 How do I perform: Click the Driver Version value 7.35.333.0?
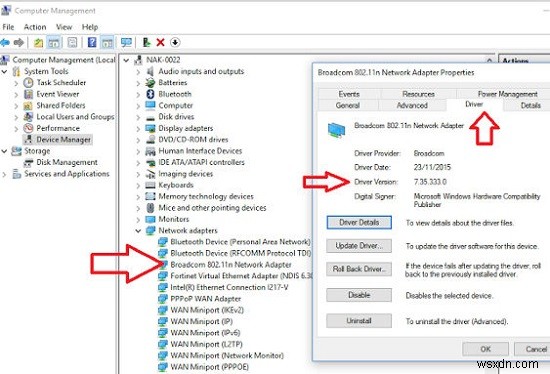(430, 182)
